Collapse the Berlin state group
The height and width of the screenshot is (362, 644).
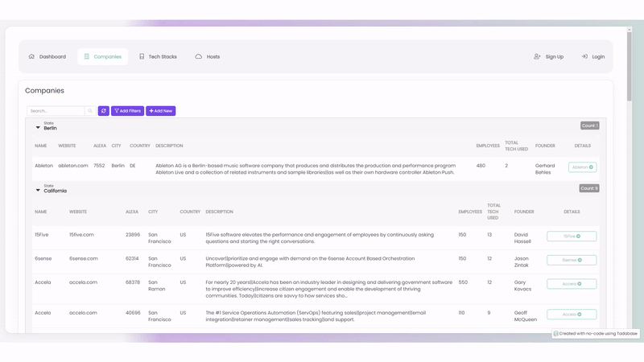coord(38,128)
